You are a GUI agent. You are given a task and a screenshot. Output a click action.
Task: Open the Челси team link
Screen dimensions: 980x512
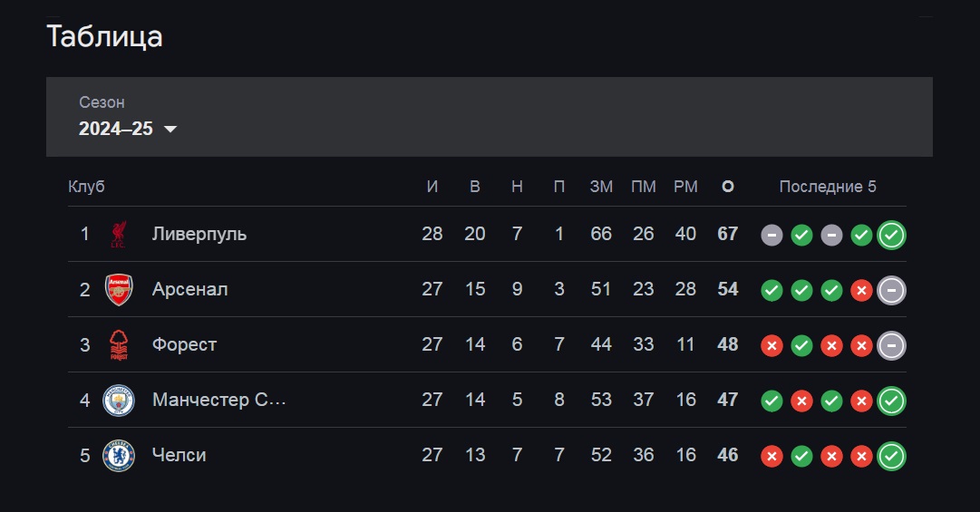[180, 455]
